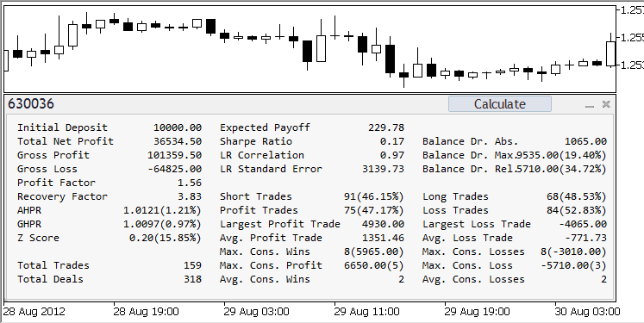Click the Sharpe Ratio label

coord(256,141)
